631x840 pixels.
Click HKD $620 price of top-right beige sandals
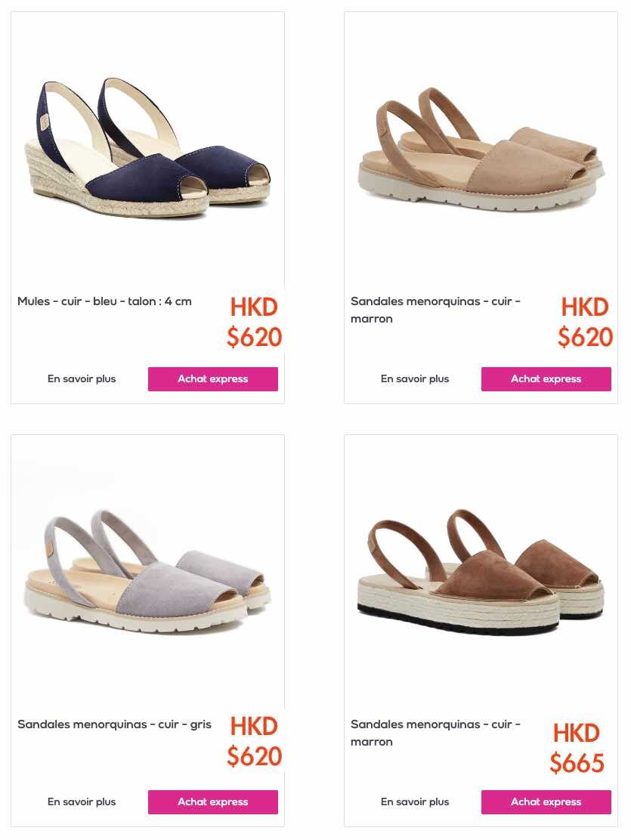click(x=585, y=322)
